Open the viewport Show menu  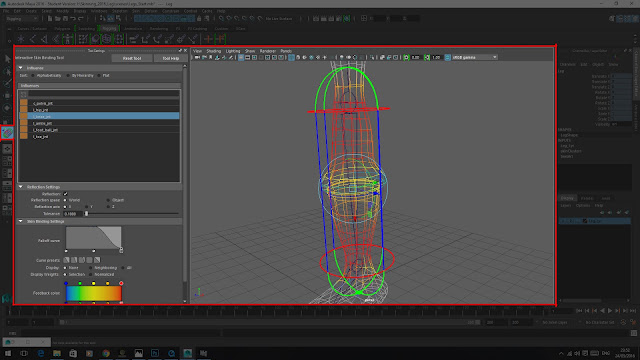(x=250, y=51)
